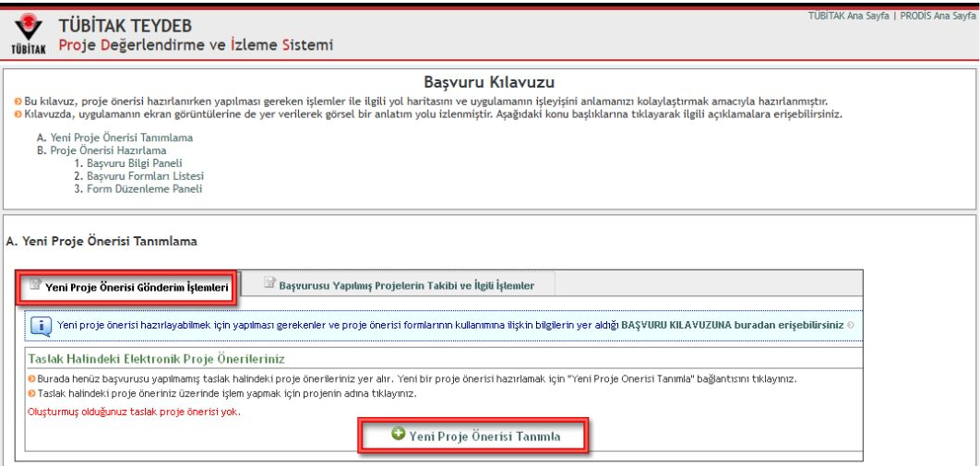The image size is (980, 466).
Task: Click the green plus icon for new proposal
Action: [398, 434]
